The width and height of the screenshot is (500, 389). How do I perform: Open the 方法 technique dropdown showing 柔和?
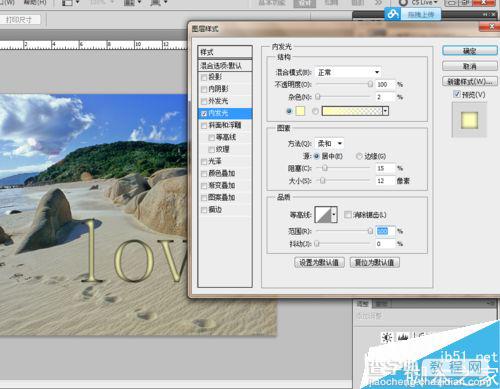329,143
